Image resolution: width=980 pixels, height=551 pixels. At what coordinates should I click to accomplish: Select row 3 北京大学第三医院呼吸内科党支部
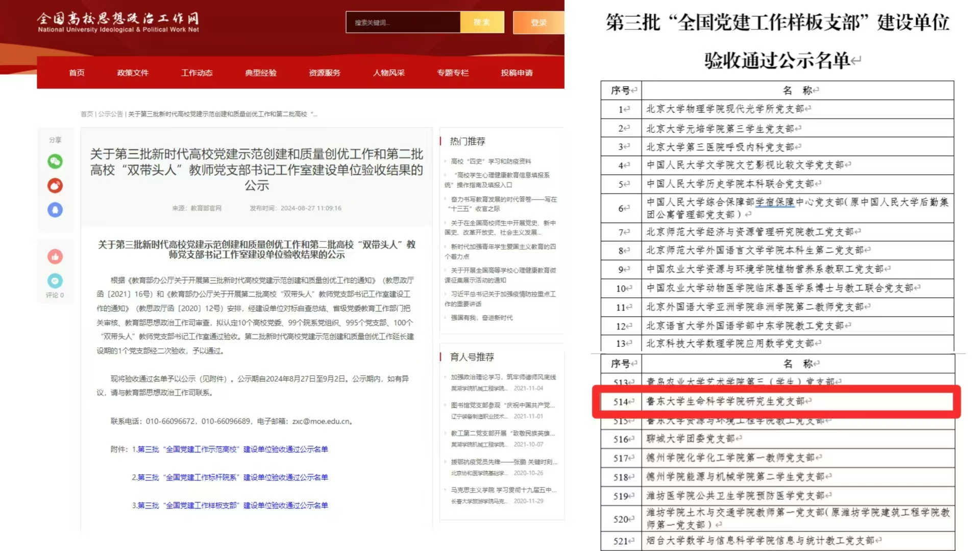coord(777,147)
